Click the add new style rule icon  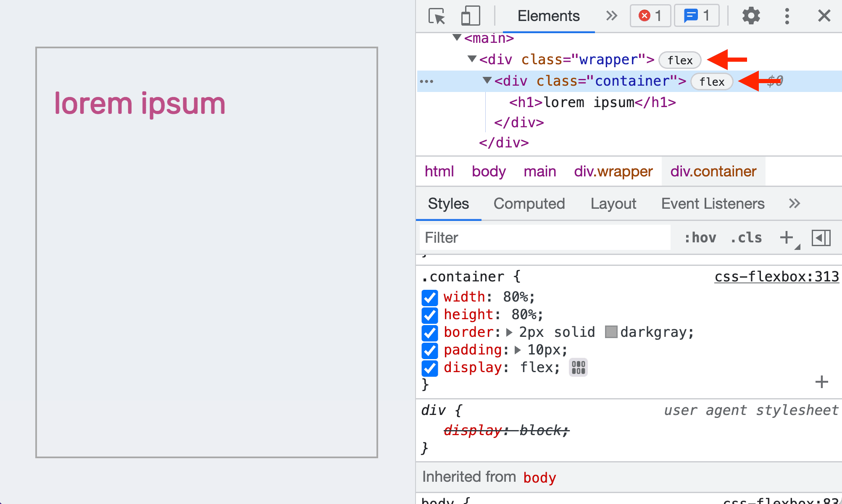[x=787, y=237]
